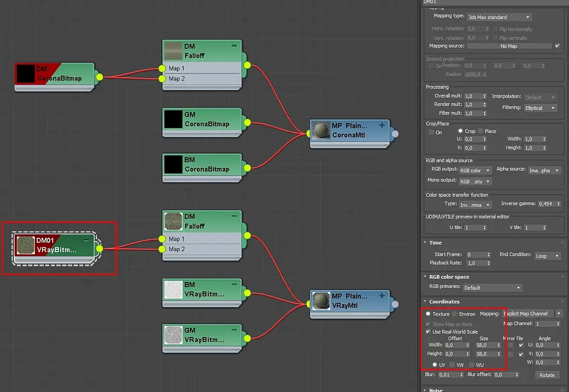The height and width of the screenshot is (392, 569).
Task: Open the Mapping type dropdown
Action: point(499,17)
